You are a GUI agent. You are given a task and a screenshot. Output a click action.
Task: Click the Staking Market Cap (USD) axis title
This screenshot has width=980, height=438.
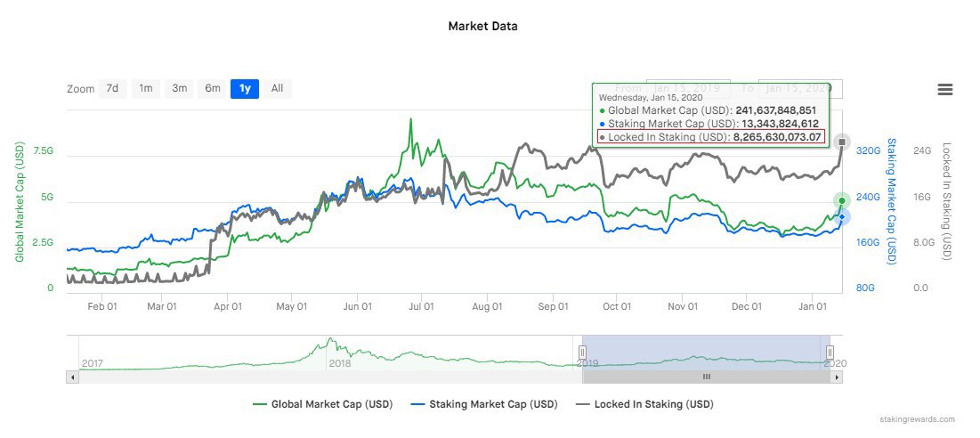click(x=892, y=201)
